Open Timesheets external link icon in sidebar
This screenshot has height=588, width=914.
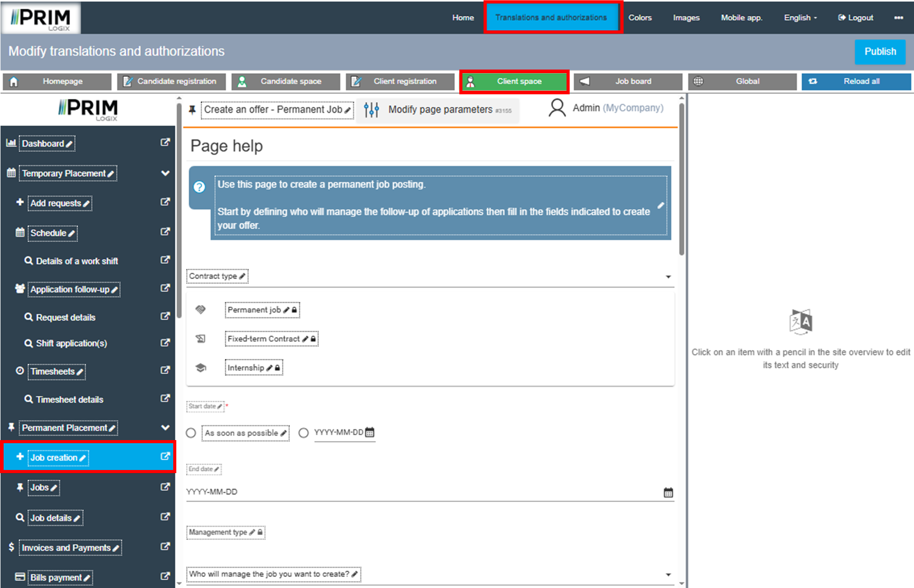(x=165, y=370)
